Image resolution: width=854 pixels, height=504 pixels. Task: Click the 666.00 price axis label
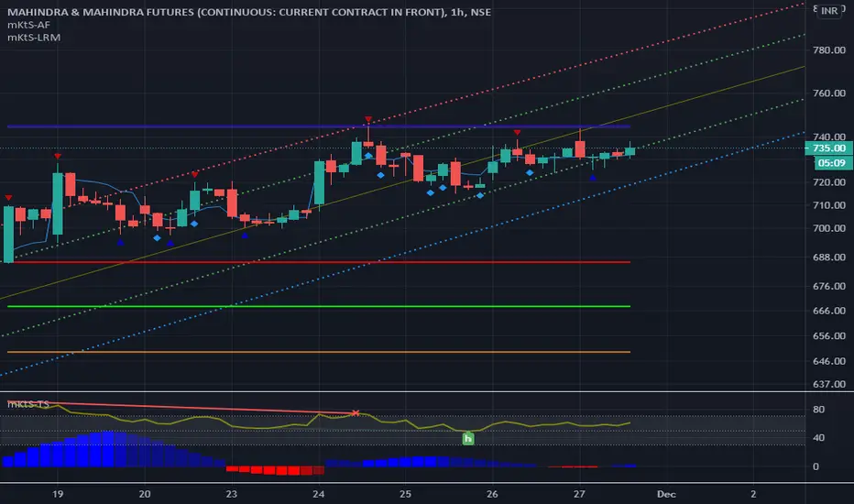point(829,311)
